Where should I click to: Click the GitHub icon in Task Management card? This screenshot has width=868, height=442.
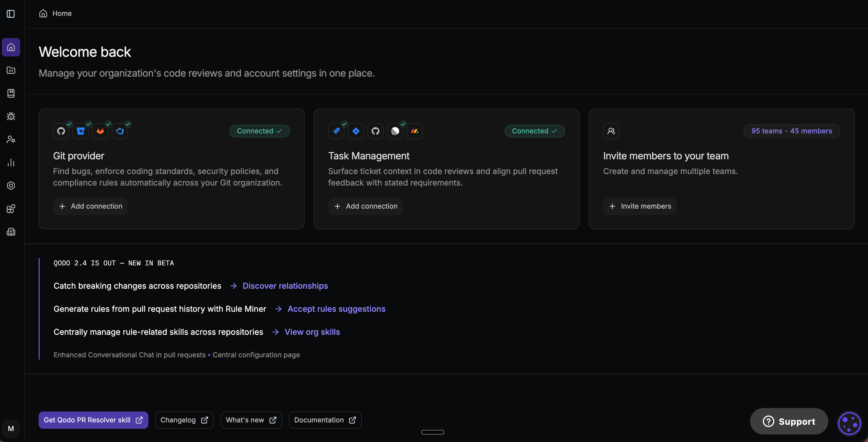pos(375,131)
